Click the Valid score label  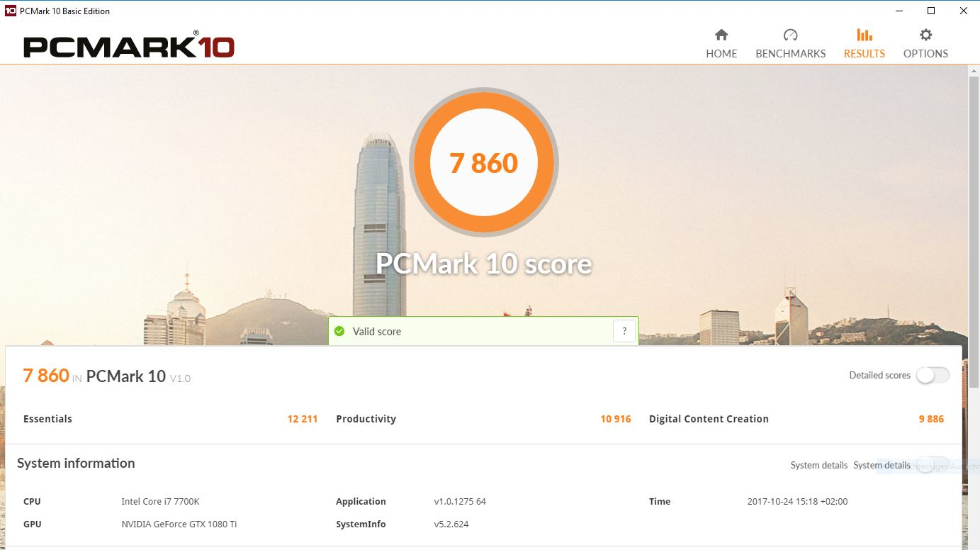pos(377,331)
